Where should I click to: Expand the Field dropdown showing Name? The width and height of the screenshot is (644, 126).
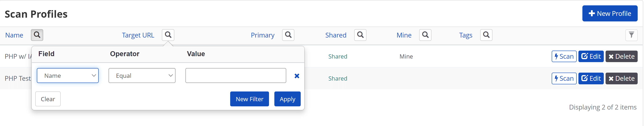[68, 76]
